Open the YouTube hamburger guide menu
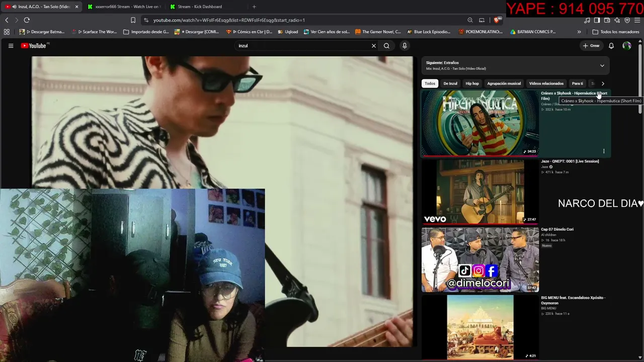Screen dimensions: 644x362 11,46
